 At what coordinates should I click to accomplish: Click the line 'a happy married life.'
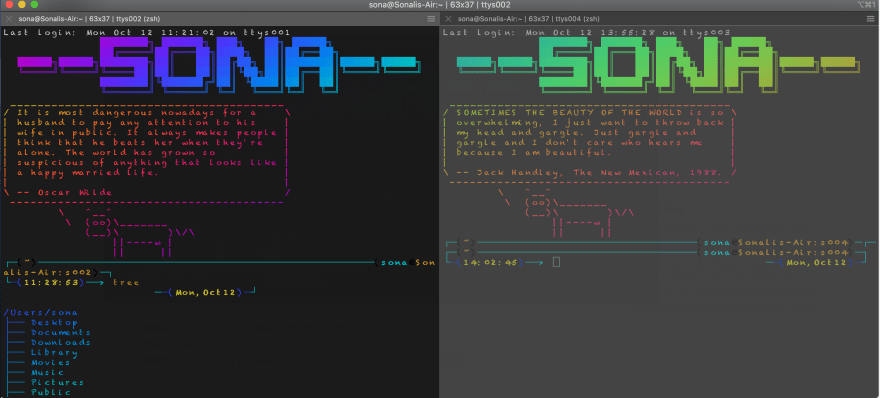[x=88, y=172]
